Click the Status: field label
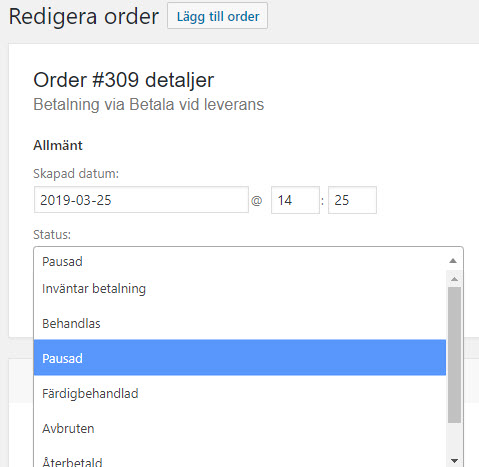 pyautogui.click(x=52, y=235)
